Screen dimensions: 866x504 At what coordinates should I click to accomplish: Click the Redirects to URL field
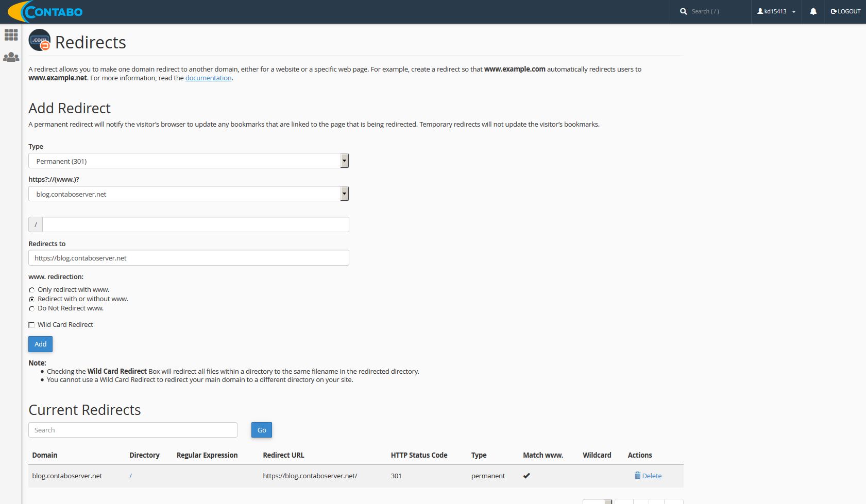(189, 258)
